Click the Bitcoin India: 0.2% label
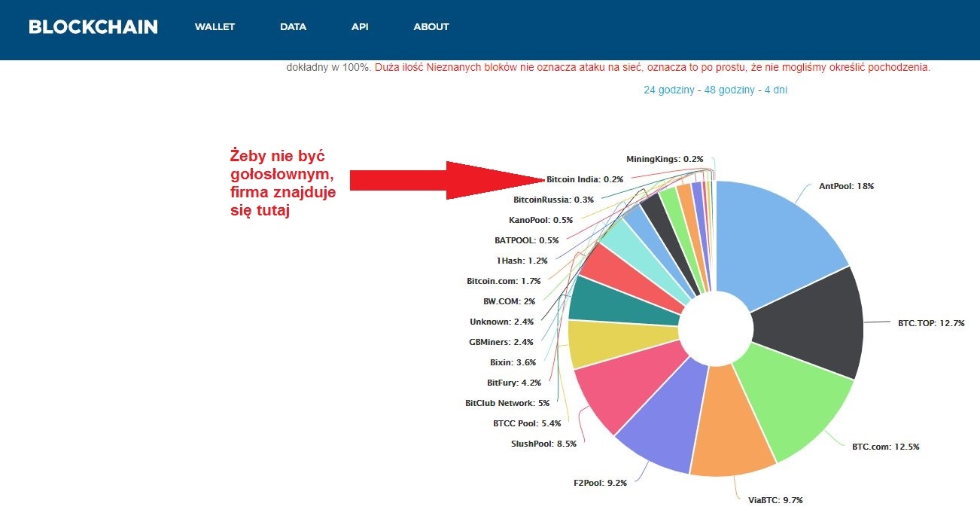The width and height of the screenshot is (980, 525). point(585,179)
